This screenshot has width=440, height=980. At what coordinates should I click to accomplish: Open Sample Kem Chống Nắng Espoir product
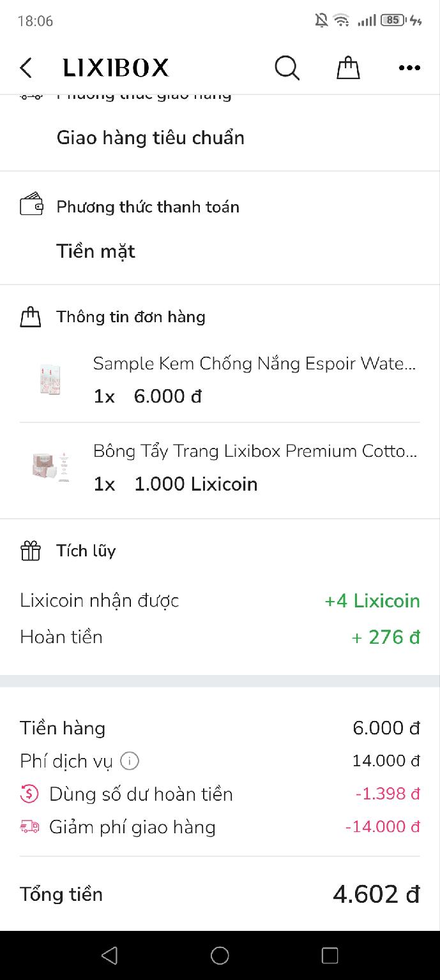click(254, 364)
